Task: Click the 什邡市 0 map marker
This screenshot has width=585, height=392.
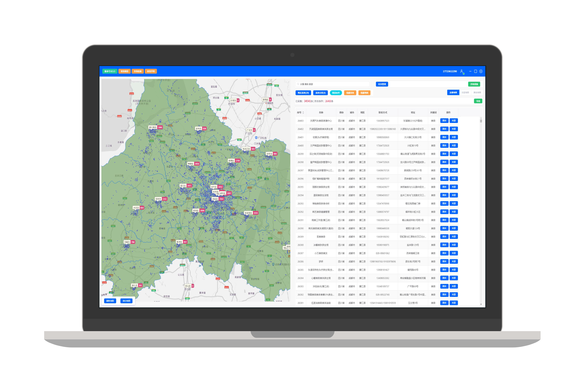Action: click(x=234, y=100)
